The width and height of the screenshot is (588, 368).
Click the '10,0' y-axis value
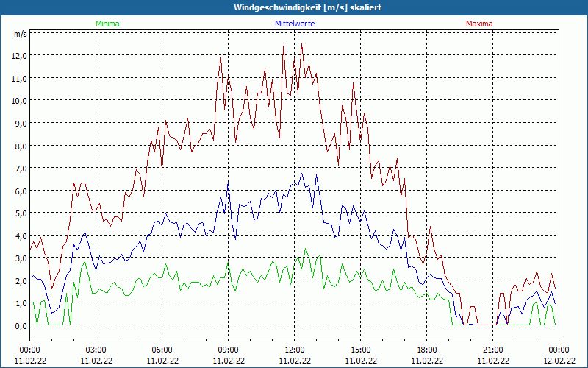[x=19, y=101]
